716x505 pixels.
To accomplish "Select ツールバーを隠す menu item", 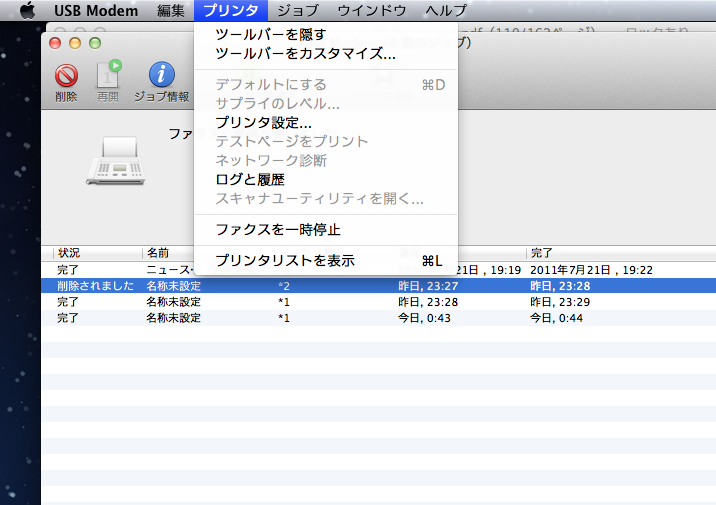I will pos(270,35).
